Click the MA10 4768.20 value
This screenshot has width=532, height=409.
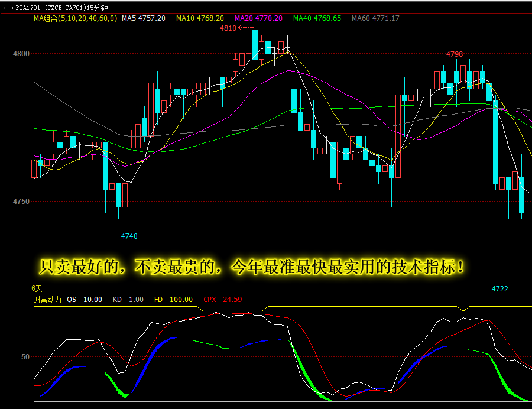click(200, 18)
